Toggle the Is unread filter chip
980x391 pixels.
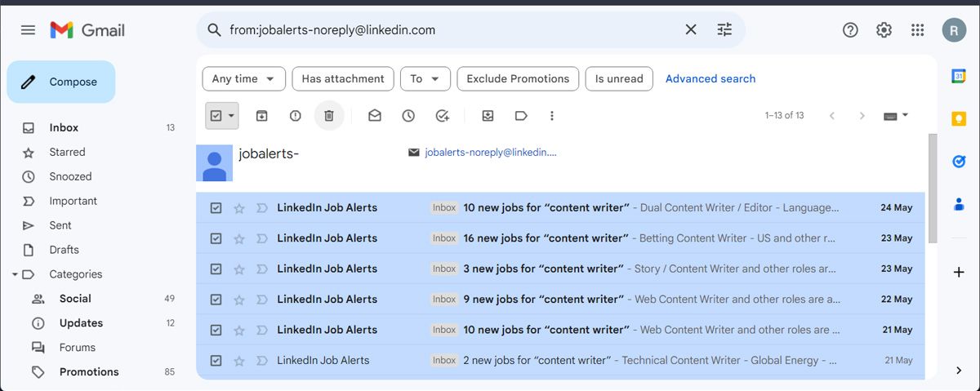619,79
